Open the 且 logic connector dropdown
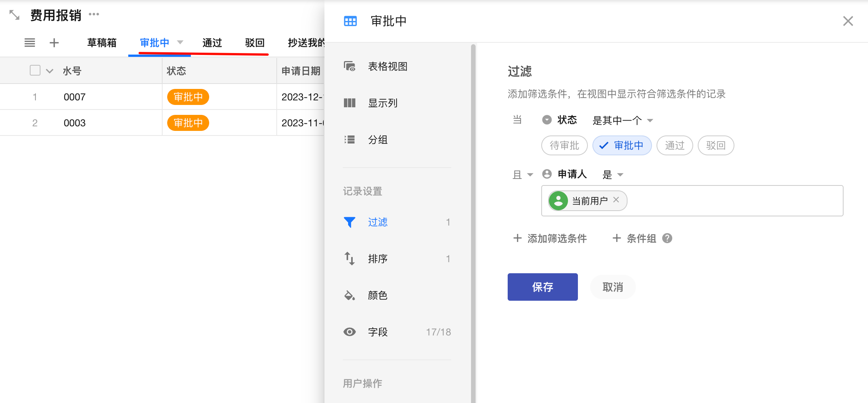This screenshot has height=403, width=868. [x=523, y=175]
